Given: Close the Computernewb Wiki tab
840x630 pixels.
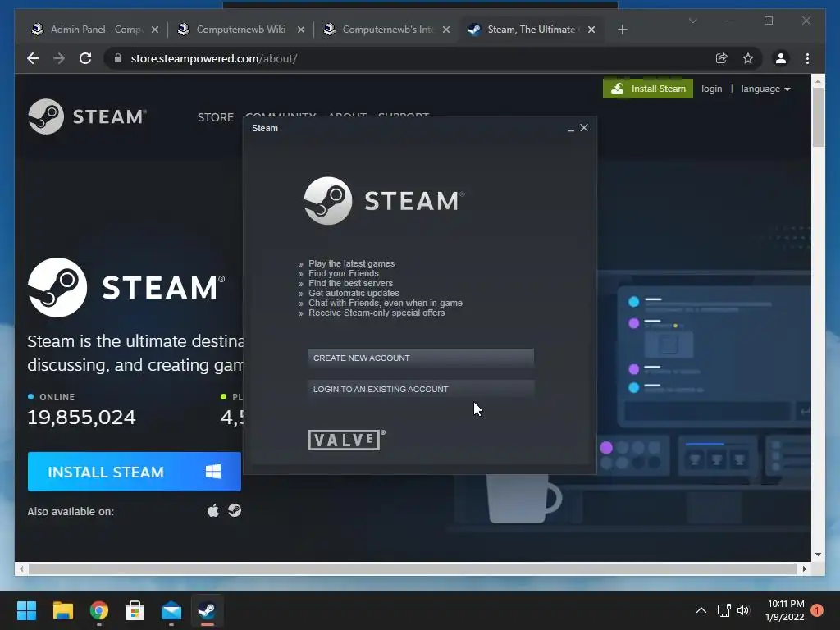Looking at the screenshot, I should click(301, 30).
